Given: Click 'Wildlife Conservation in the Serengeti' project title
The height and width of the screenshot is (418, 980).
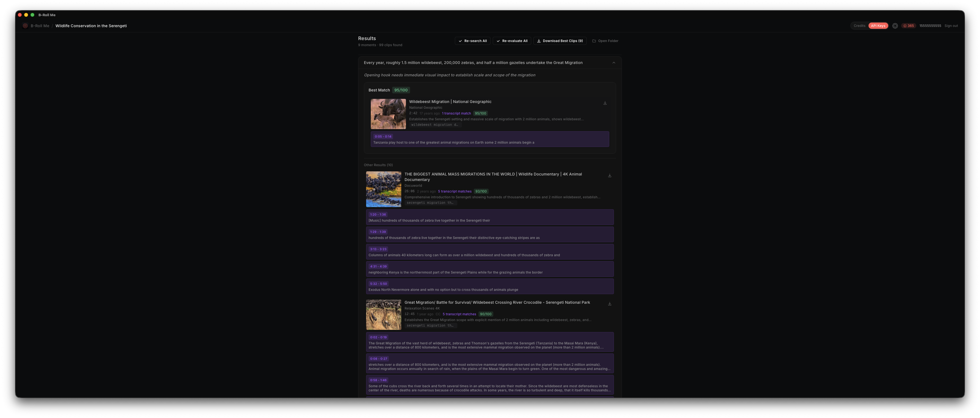Looking at the screenshot, I should click(x=91, y=26).
